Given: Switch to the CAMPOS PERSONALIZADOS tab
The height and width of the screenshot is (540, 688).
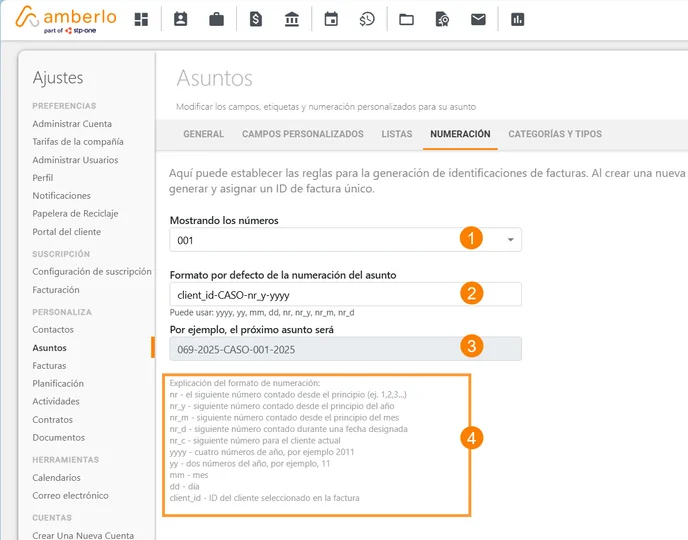Looking at the screenshot, I should [303, 134].
